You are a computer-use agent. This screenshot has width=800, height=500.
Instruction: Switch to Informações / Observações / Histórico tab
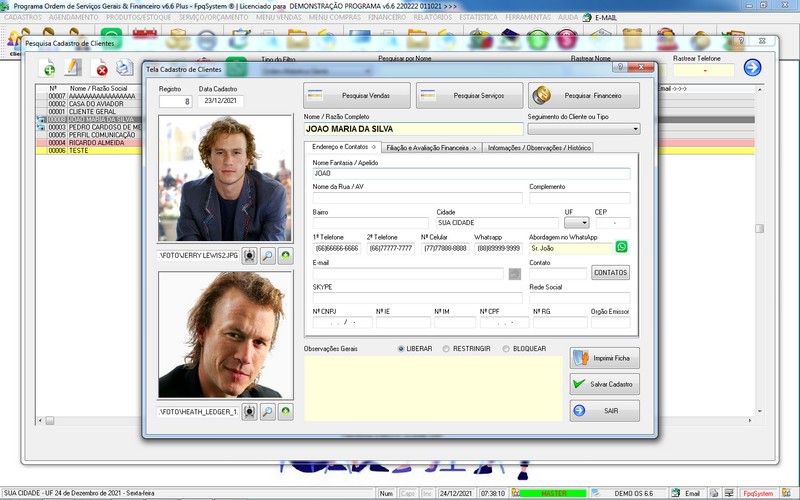[x=539, y=147]
